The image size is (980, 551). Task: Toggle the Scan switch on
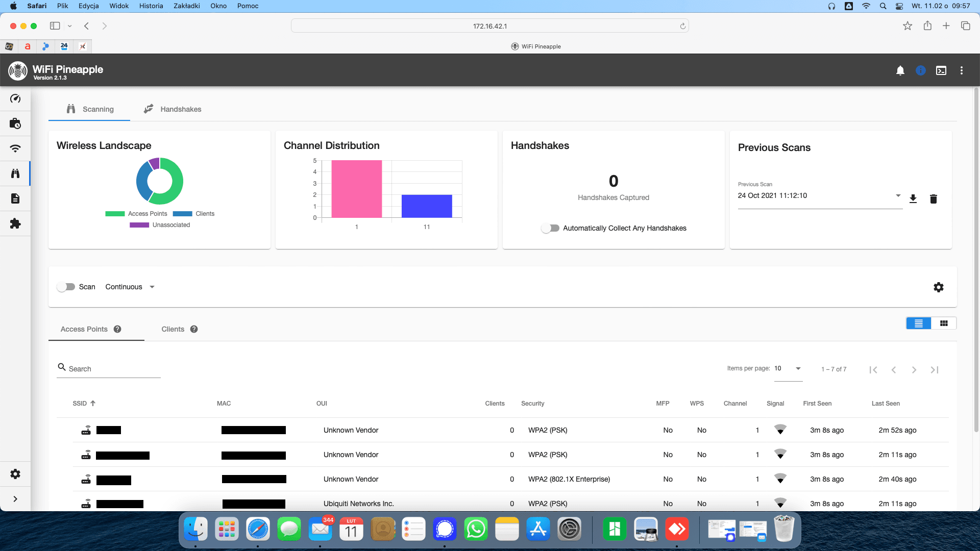(66, 287)
